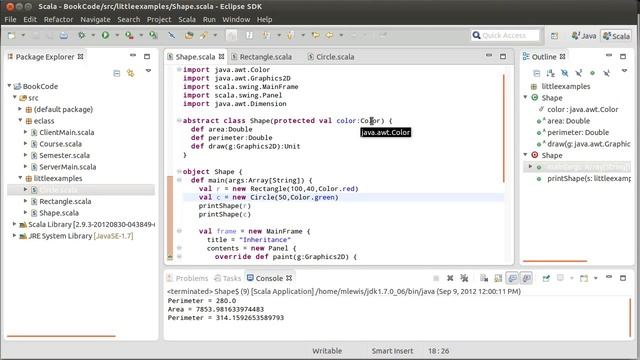Toggle Hide Fields in Outline

point(564,73)
